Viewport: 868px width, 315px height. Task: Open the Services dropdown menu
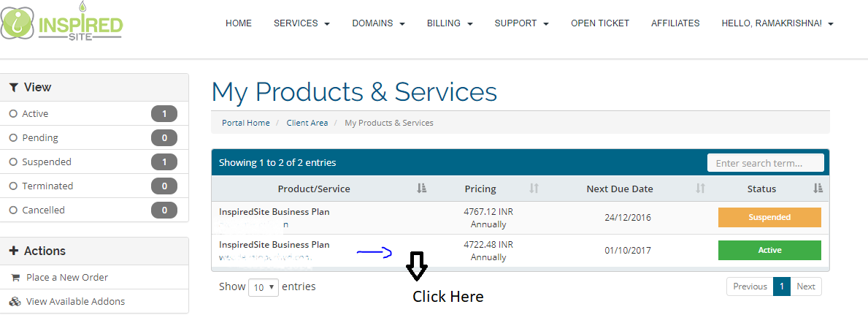point(302,23)
